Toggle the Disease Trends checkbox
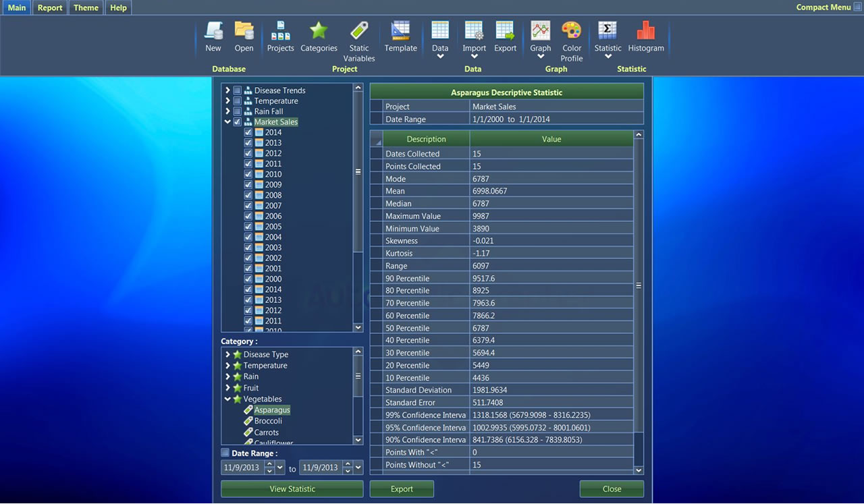Viewport: 864px width, 504px height. pyautogui.click(x=237, y=90)
